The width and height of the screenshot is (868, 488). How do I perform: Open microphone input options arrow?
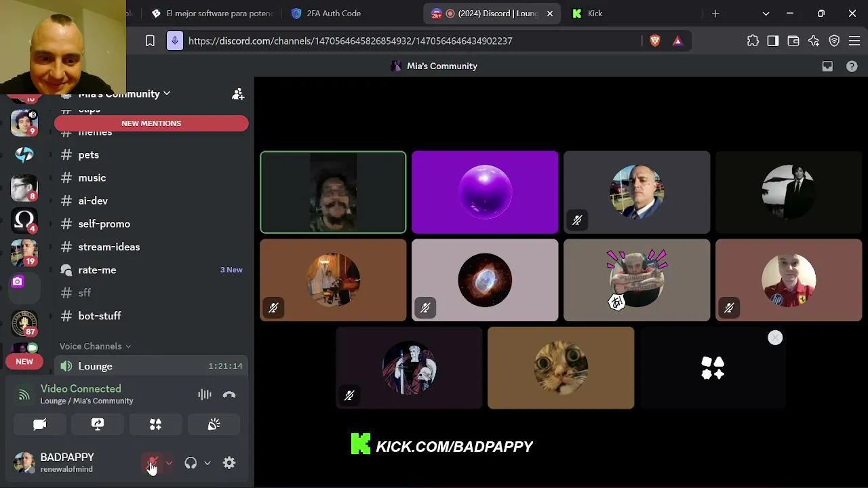169,463
